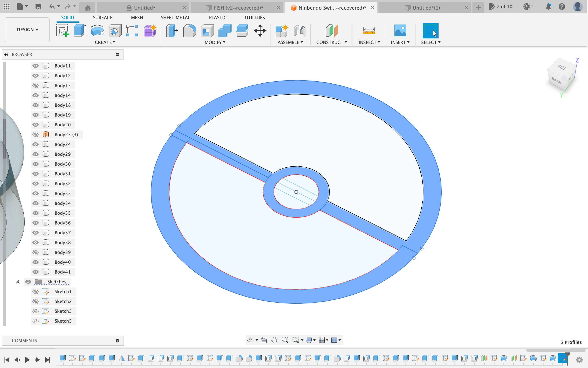The image size is (588, 368).
Task: Show Sketch5 with its eye icon
Action: (x=36, y=321)
